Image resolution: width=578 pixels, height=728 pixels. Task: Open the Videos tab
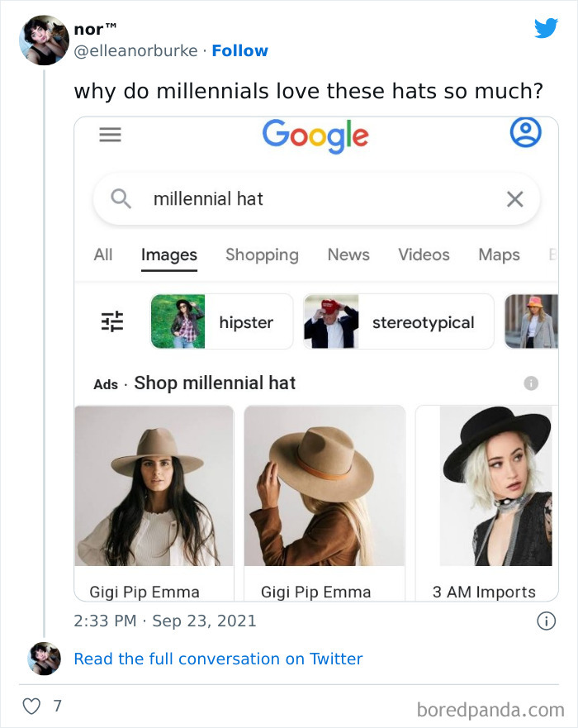point(424,255)
